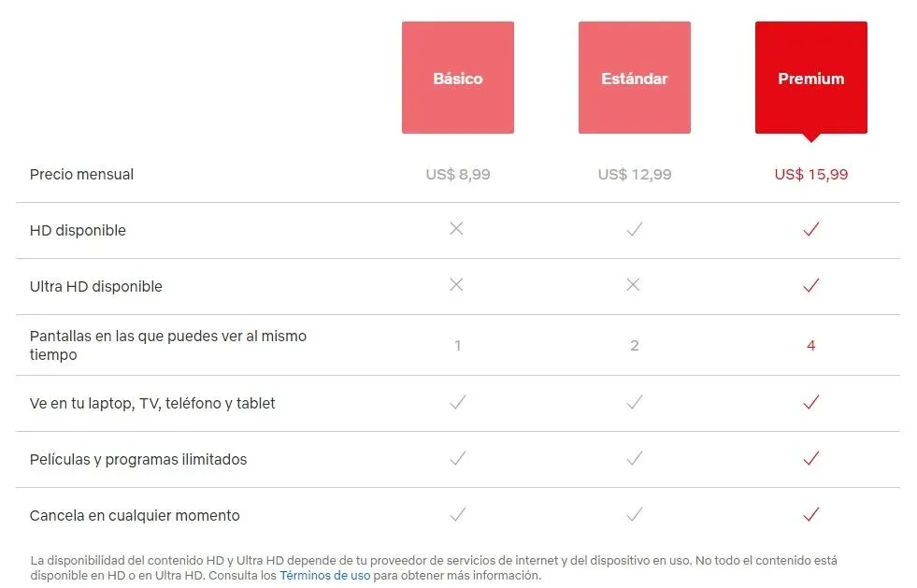Click the Estándar screens count 2
This screenshot has height=588, width=917.
(x=635, y=345)
